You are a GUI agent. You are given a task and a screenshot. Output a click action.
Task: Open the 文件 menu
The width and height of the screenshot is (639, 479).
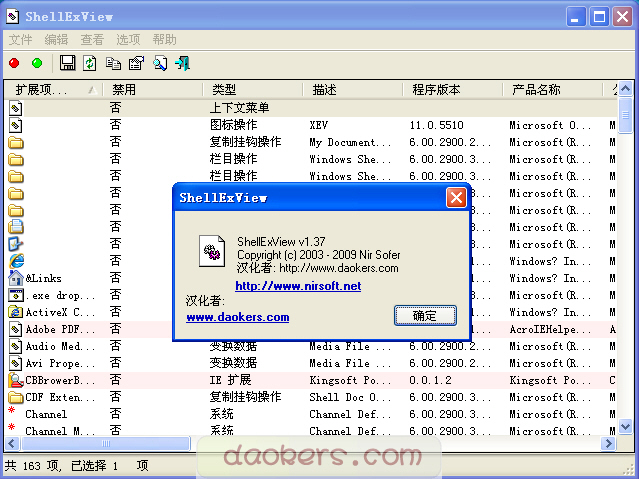pos(20,40)
